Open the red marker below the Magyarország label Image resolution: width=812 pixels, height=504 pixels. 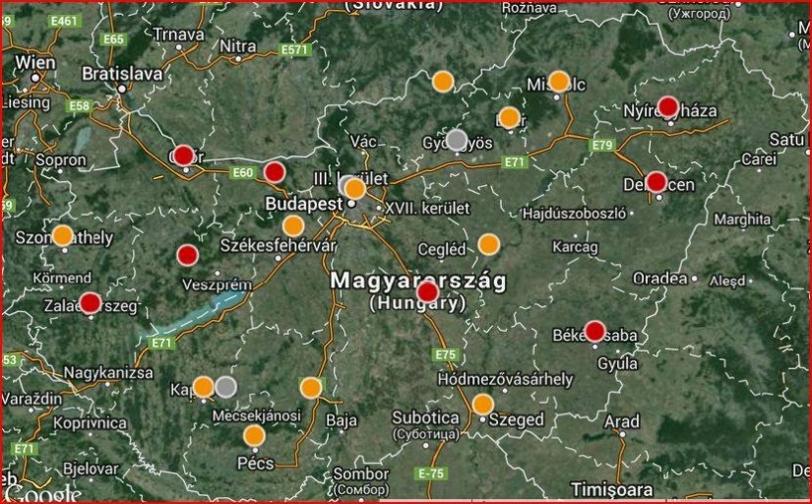pyautogui.click(x=427, y=292)
